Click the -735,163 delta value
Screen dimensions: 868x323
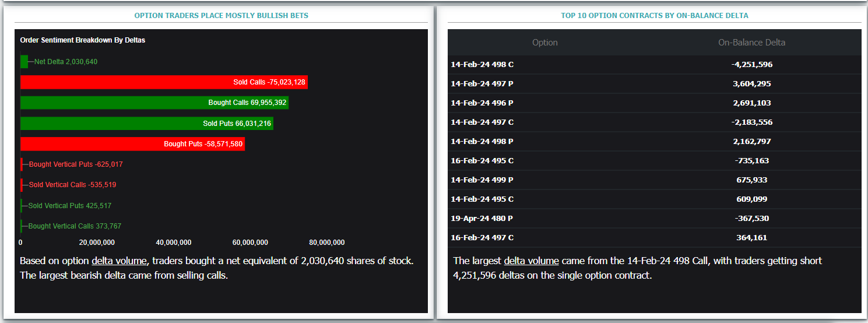pos(752,161)
